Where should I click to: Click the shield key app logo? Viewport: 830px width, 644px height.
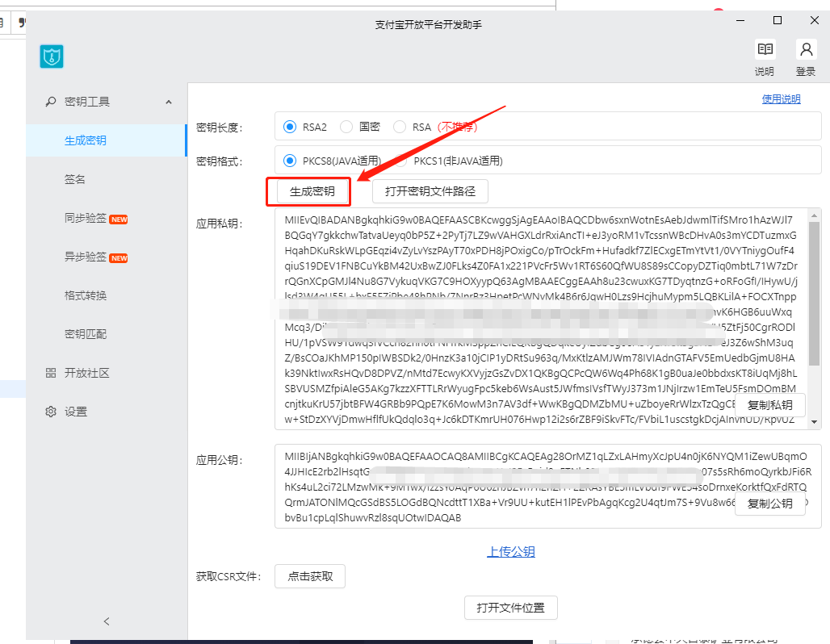[52, 56]
